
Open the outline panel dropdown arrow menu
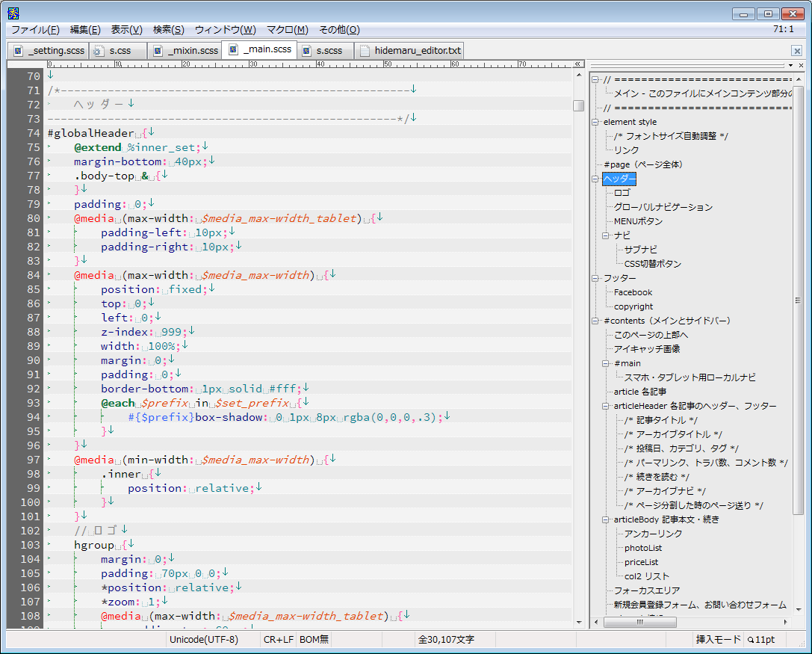coord(790,66)
